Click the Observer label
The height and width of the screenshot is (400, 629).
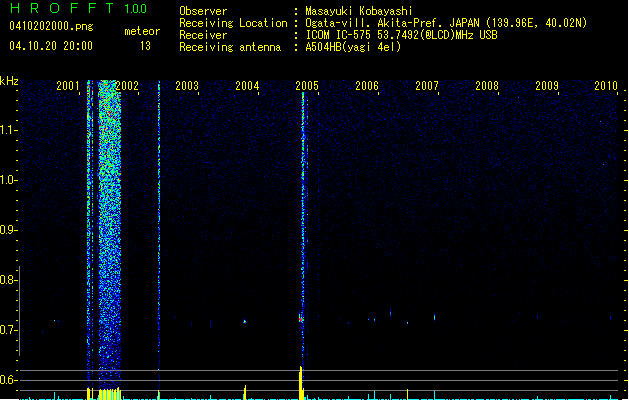(203, 11)
